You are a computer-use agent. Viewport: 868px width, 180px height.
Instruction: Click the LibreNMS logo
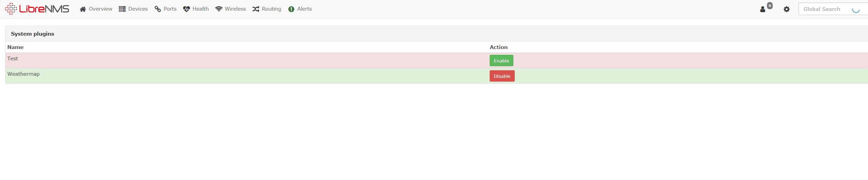(x=37, y=9)
